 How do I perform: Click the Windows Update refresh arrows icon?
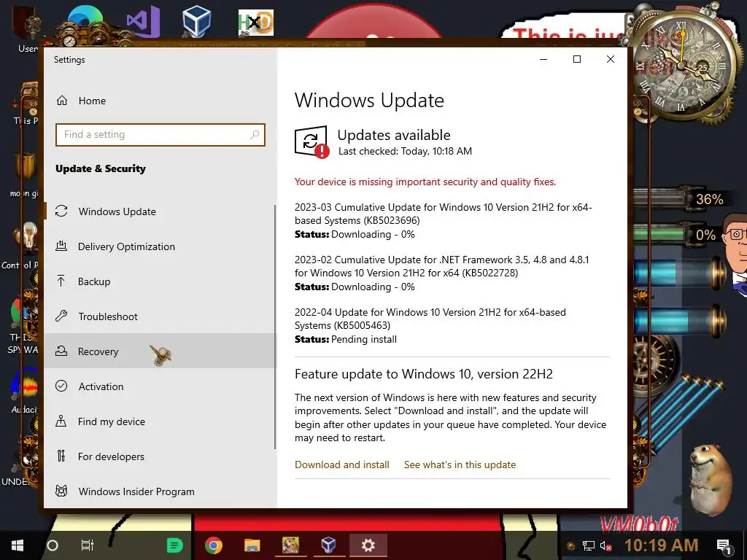pos(61,211)
